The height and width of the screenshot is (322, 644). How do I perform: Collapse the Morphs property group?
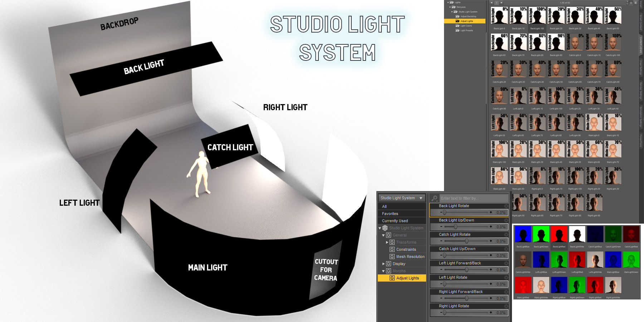pos(384,271)
